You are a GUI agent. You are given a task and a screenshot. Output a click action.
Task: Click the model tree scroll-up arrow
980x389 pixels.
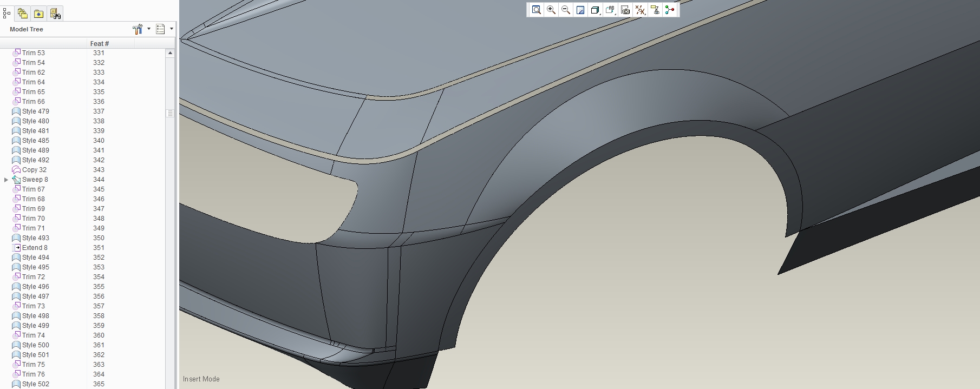[170, 53]
